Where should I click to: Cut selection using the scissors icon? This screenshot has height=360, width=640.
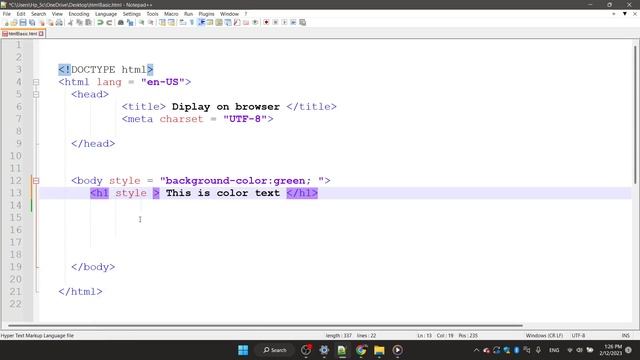click(70, 22)
